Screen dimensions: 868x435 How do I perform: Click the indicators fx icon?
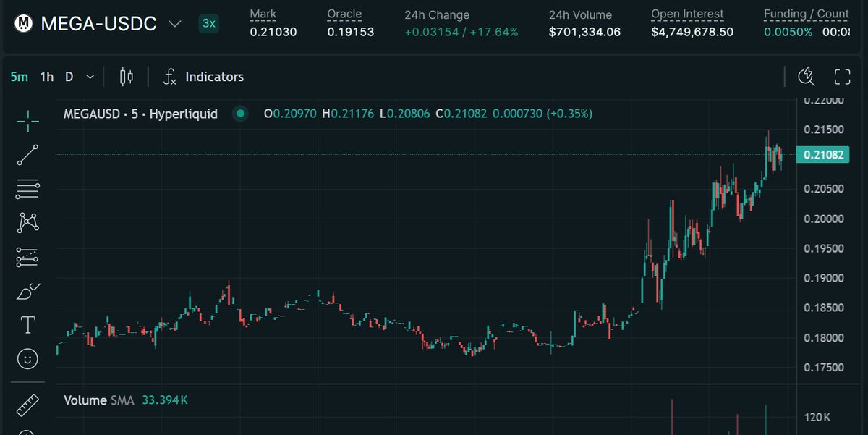pyautogui.click(x=170, y=77)
